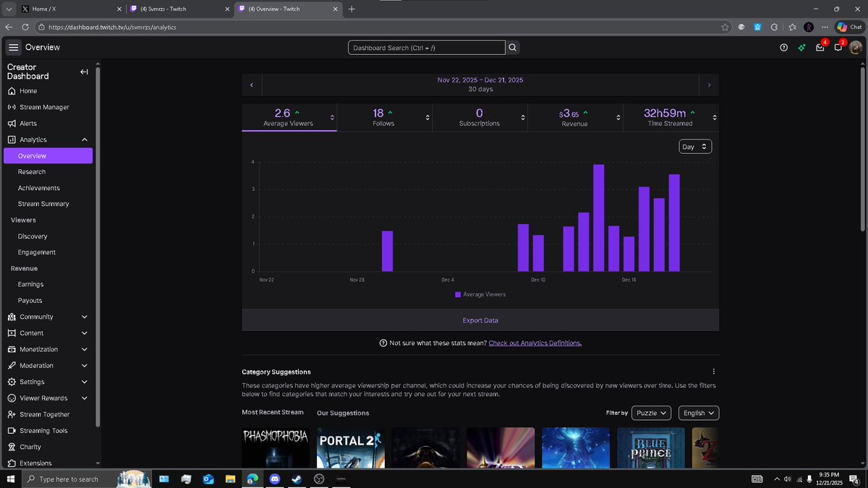
Task: Open the Day granularity dropdown
Action: [695, 147]
